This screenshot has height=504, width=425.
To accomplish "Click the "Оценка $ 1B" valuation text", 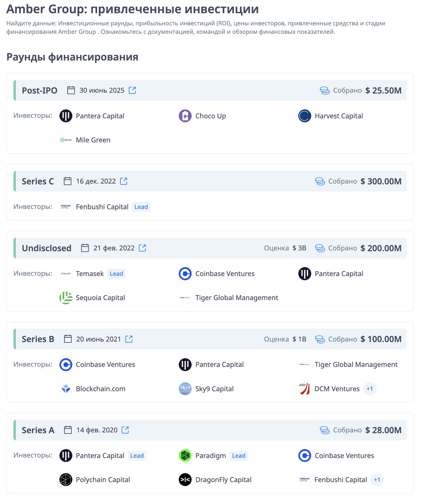I will [x=285, y=339].
